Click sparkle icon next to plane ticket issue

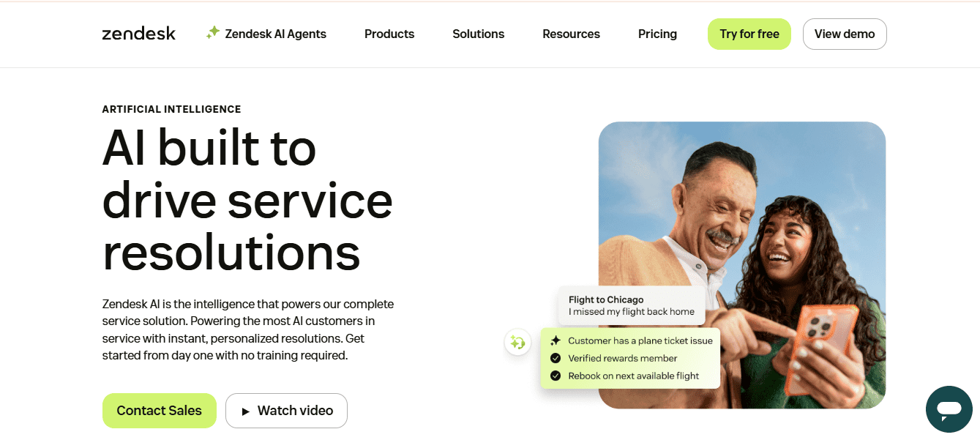(556, 340)
